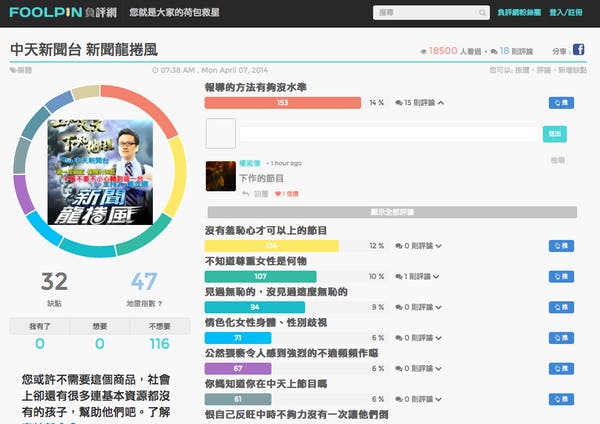
Task: Click the purple segment of the donut chart
Action: click(23, 194)
